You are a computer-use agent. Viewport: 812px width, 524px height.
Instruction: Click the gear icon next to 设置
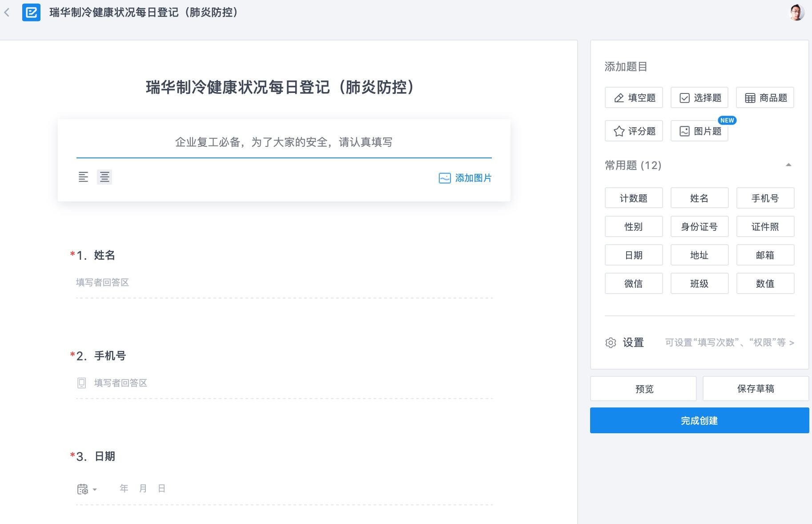pos(611,343)
